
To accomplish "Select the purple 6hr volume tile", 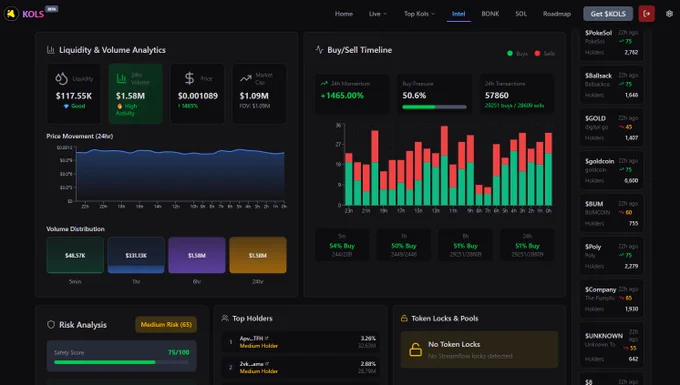I will tap(197, 255).
